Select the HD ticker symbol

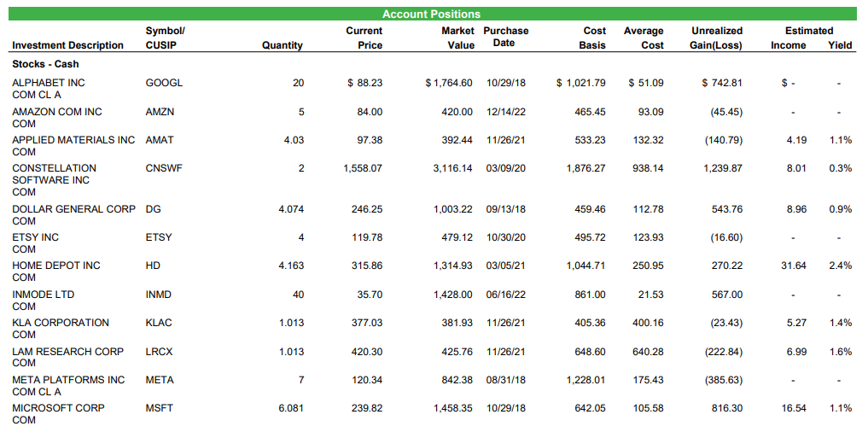click(153, 266)
